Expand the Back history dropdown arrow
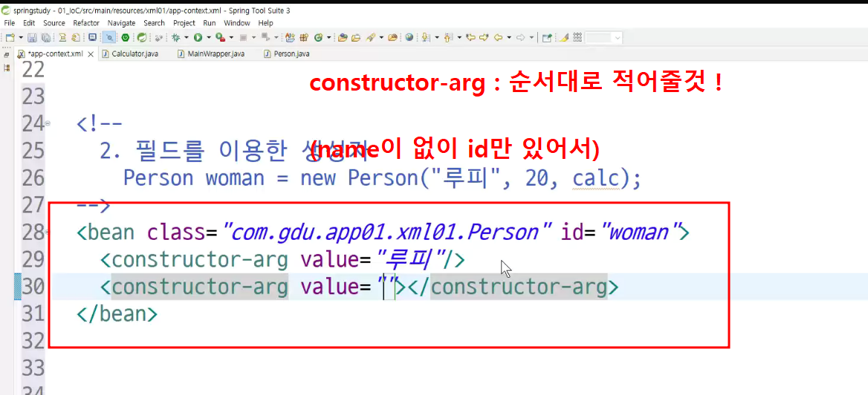 tap(509, 38)
